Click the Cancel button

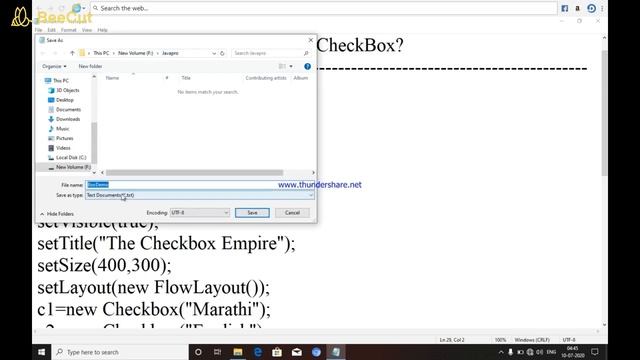coord(292,213)
